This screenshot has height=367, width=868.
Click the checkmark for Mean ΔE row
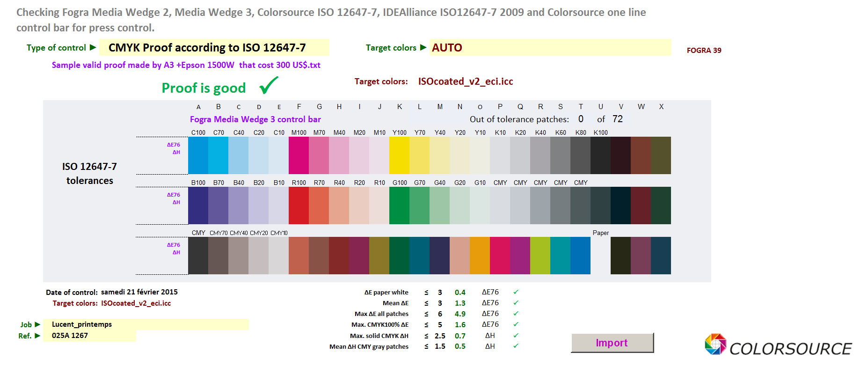(x=516, y=302)
